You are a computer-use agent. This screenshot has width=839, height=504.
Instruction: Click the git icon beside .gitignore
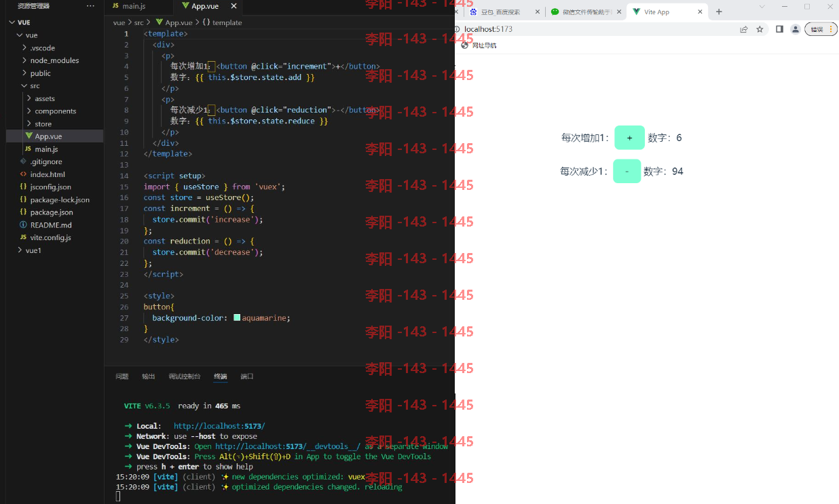pos(23,161)
